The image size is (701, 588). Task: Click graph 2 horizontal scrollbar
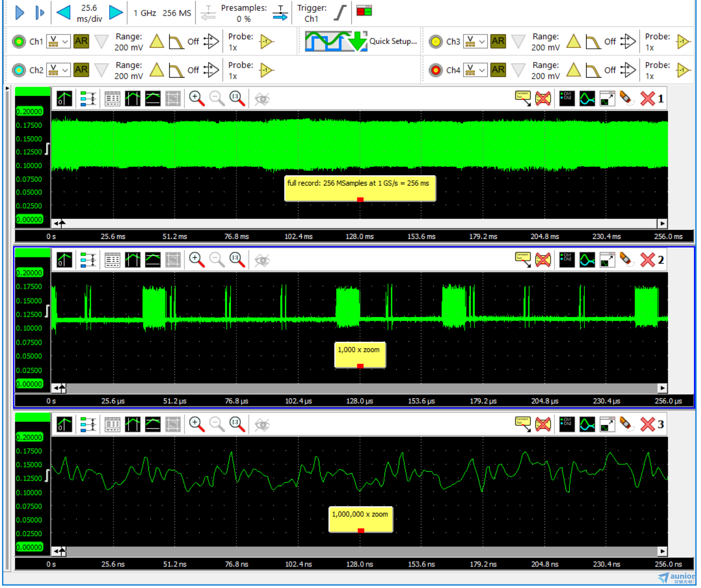360,388
